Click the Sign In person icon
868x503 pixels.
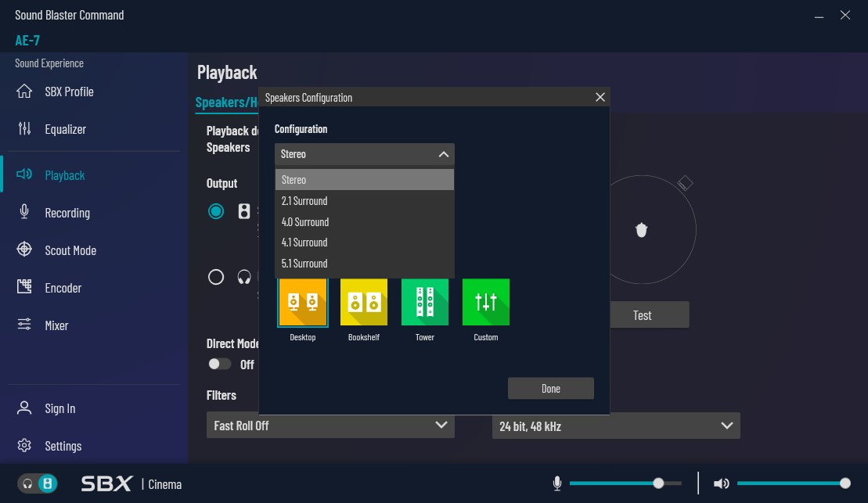pos(24,408)
